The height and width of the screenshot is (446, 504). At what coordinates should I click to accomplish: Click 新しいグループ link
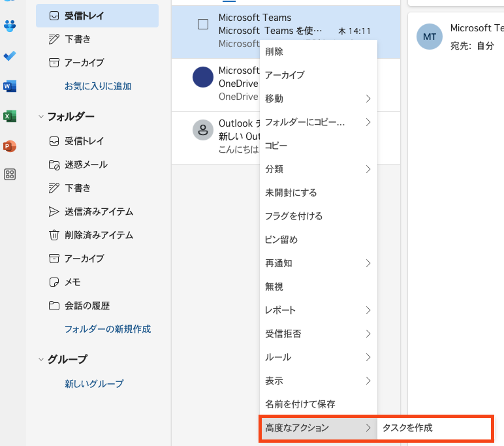point(94,384)
